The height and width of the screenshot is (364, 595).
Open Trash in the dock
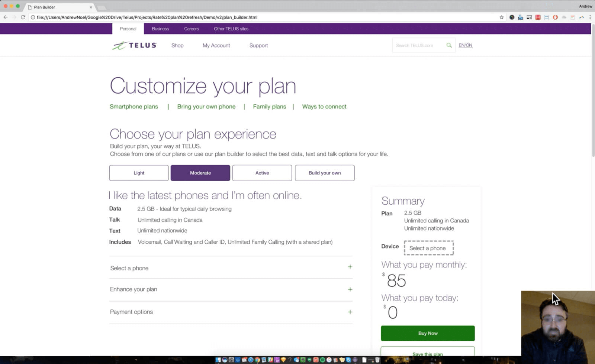377,360
